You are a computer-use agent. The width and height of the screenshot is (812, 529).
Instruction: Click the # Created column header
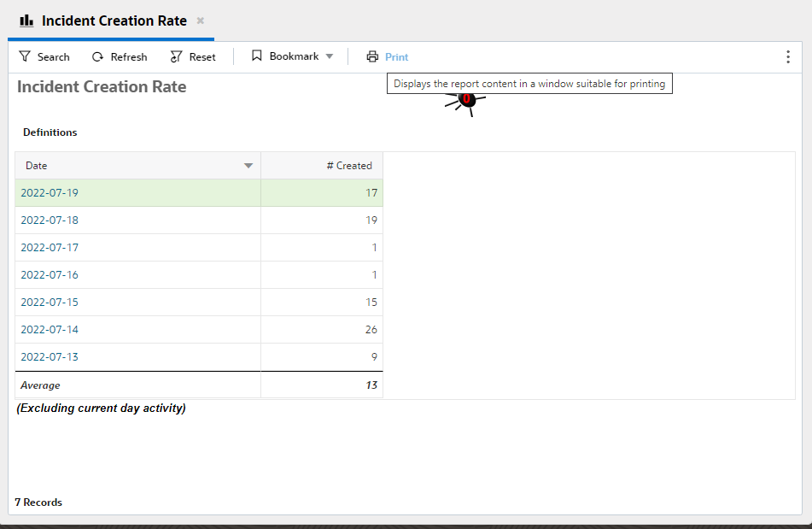tap(349, 166)
